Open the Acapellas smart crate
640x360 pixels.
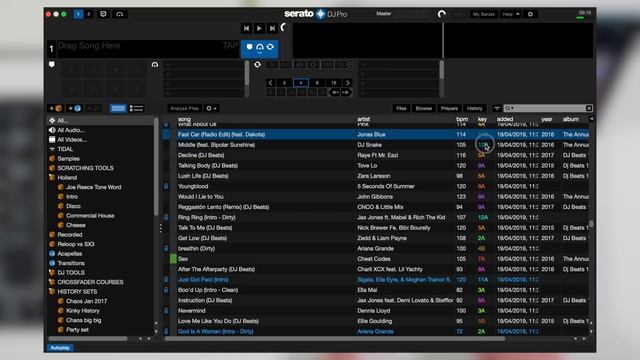[69, 253]
